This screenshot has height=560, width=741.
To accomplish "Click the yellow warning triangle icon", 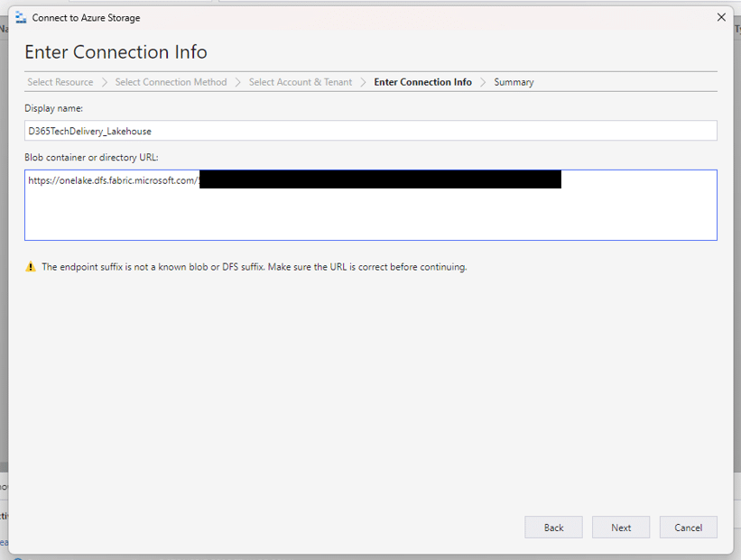I will 31,267.
